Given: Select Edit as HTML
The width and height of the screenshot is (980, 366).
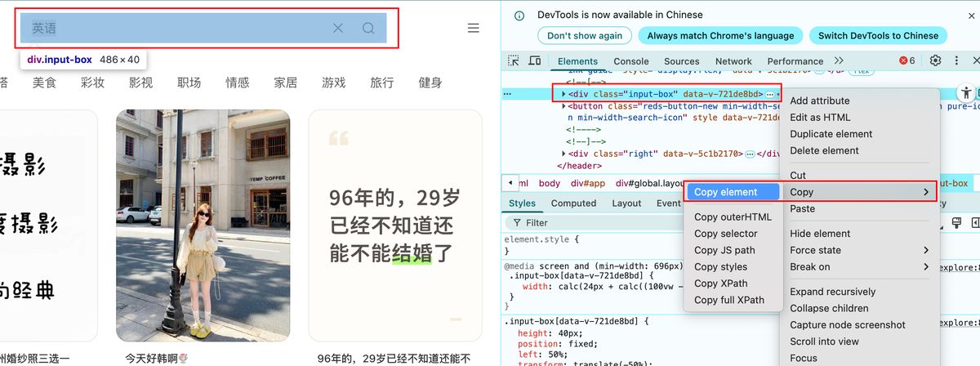Looking at the screenshot, I should 820,118.
